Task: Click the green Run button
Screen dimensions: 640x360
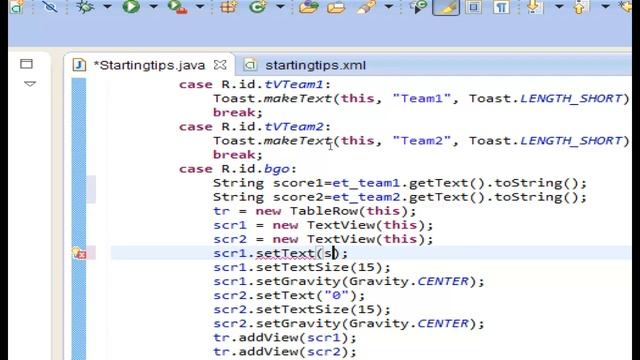Action: (x=131, y=7)
